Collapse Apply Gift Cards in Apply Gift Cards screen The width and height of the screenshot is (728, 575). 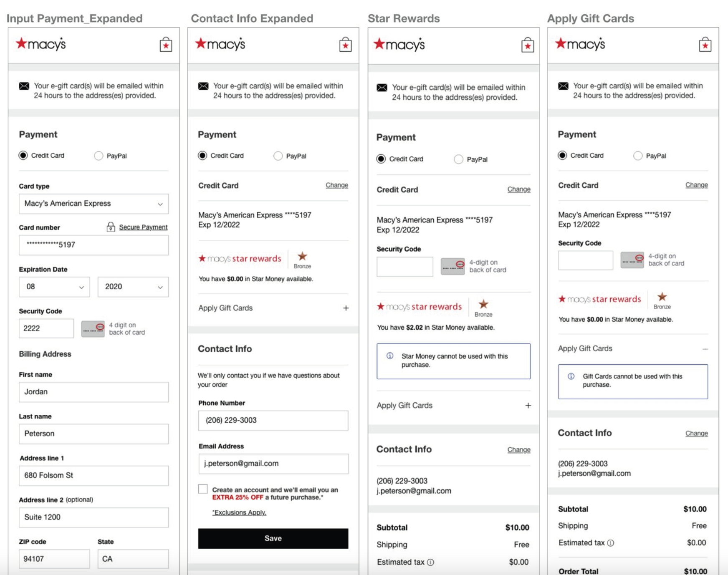(705, 349)
